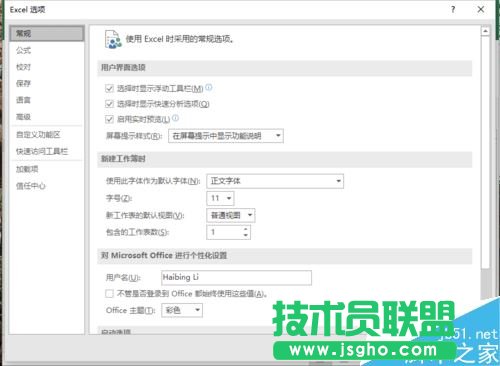The height and width of the screenshot is (366, 500).
Task: Open the 校对 options category
Action: tap(23, 67)
